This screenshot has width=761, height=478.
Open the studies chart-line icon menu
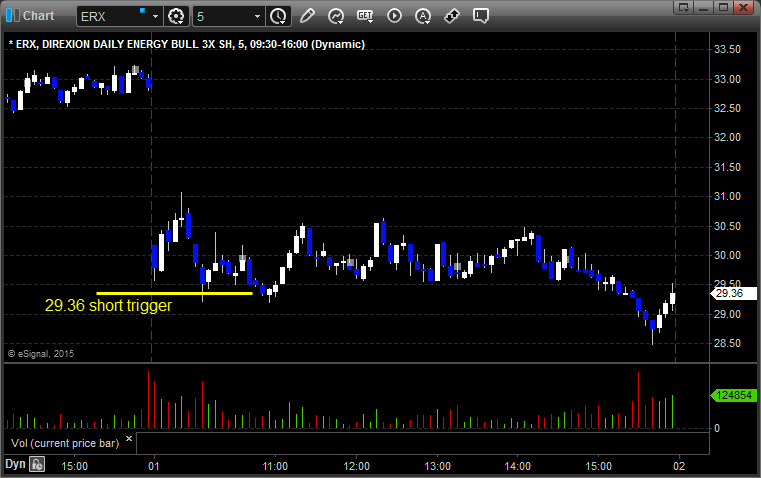(335, 16)
